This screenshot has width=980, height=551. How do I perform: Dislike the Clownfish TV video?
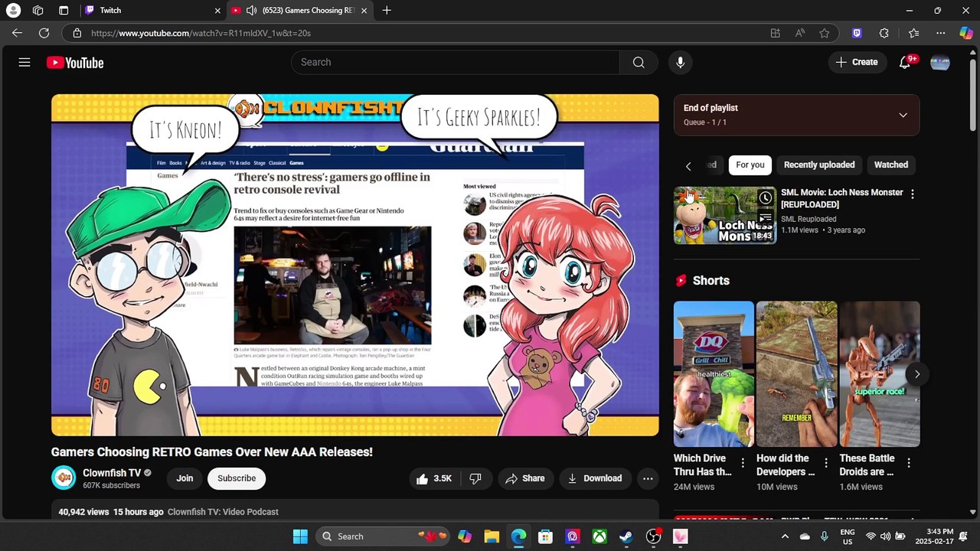[475, 479]
